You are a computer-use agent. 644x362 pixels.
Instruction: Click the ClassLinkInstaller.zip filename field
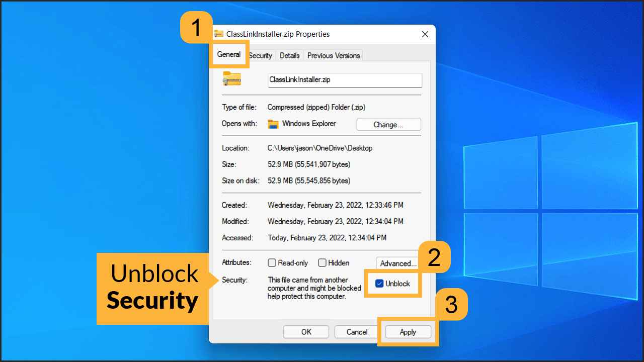tap(345, 80)
